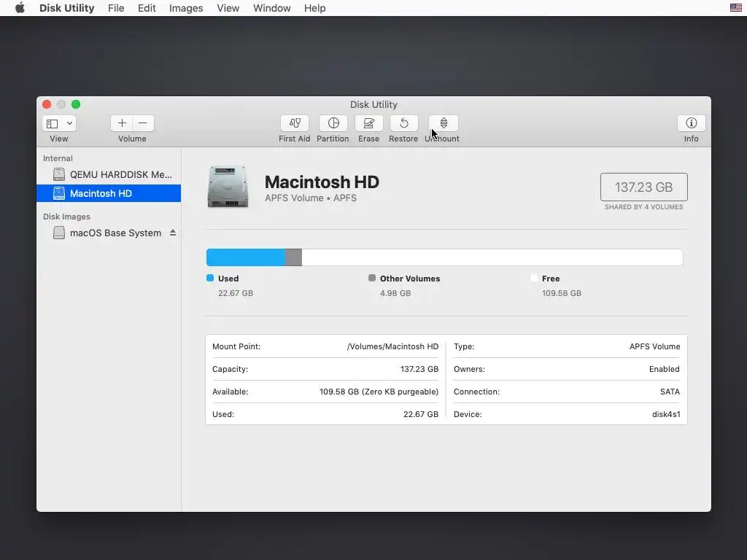Viewport: 747px width, 560px height.
Task: Click the Internal section header
Action: (x=58, y=158)
